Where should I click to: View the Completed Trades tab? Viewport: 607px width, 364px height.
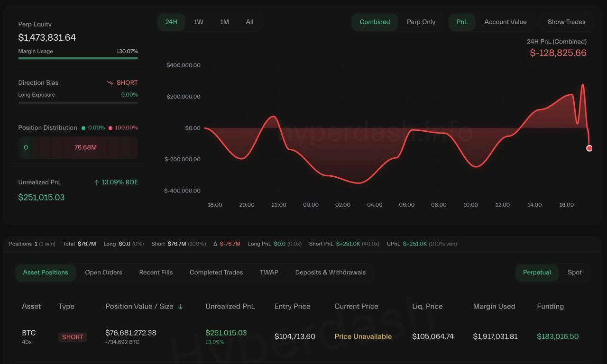pos(216,273)
